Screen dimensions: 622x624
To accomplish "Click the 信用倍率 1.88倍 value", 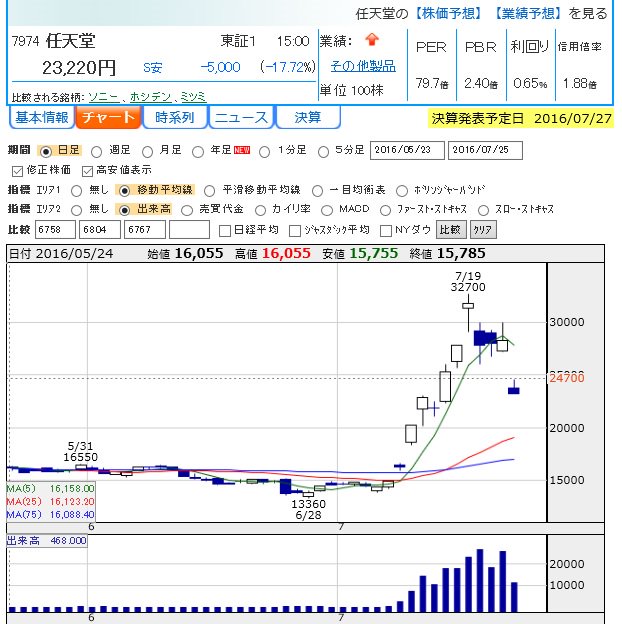I will click(579, 83).
